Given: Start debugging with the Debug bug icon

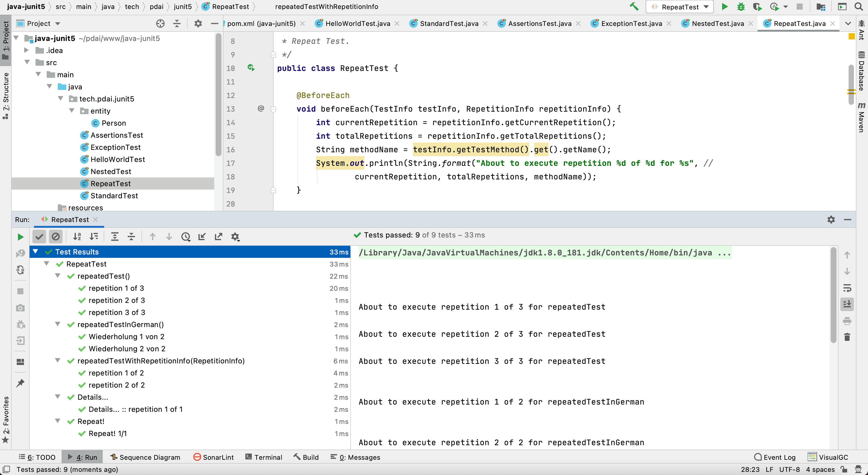Looking at the screenshot, I should 741,7.
